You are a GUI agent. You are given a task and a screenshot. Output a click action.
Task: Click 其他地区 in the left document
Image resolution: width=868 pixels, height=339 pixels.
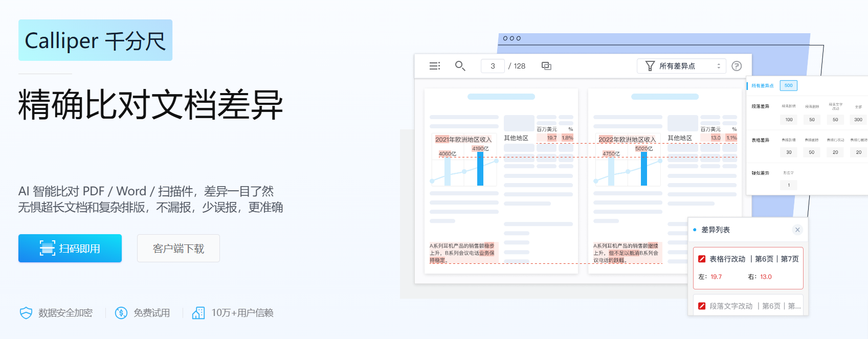[516, 138]
